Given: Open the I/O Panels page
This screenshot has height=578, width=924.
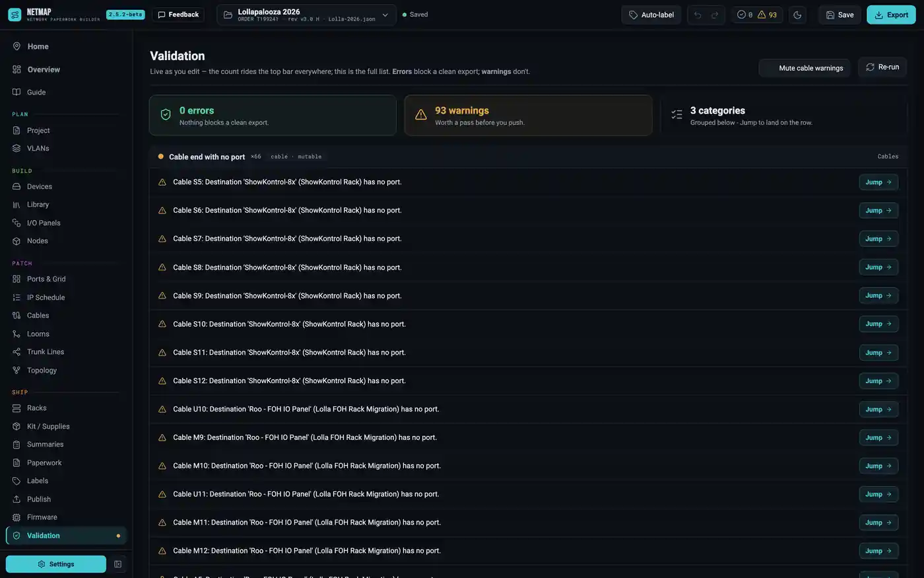Looking at the screenshot, I should tap(66, 223).
